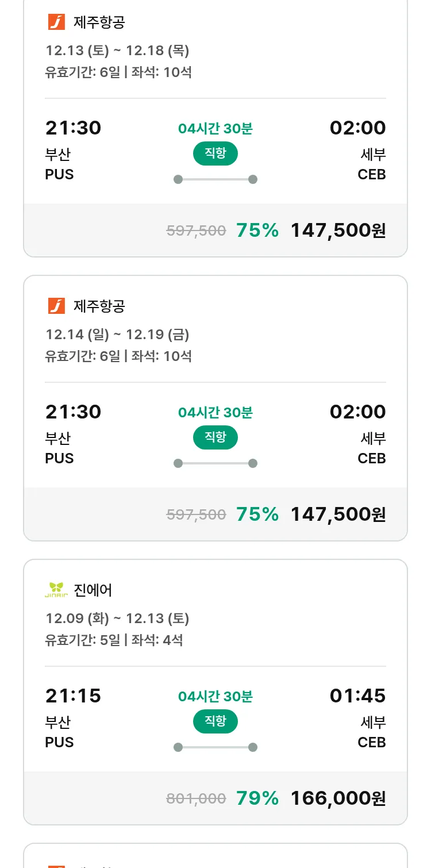Click the 21:15 departure time
431x868 pixels.
(73, 696)
